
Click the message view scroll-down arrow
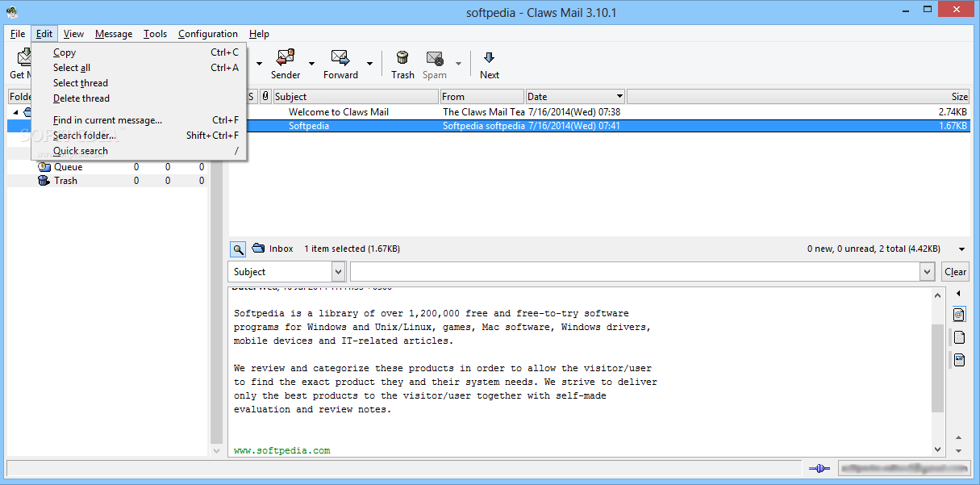click(937, 449)
